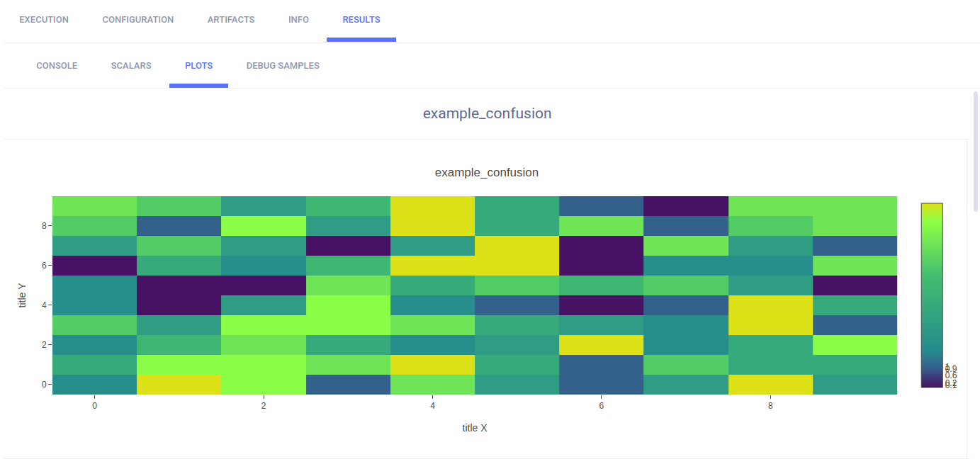The height and width of the screenshot is (459, 980).
Task: Open the DEBUG SAMPLES sub-tab
Action: tap(283, 66)
